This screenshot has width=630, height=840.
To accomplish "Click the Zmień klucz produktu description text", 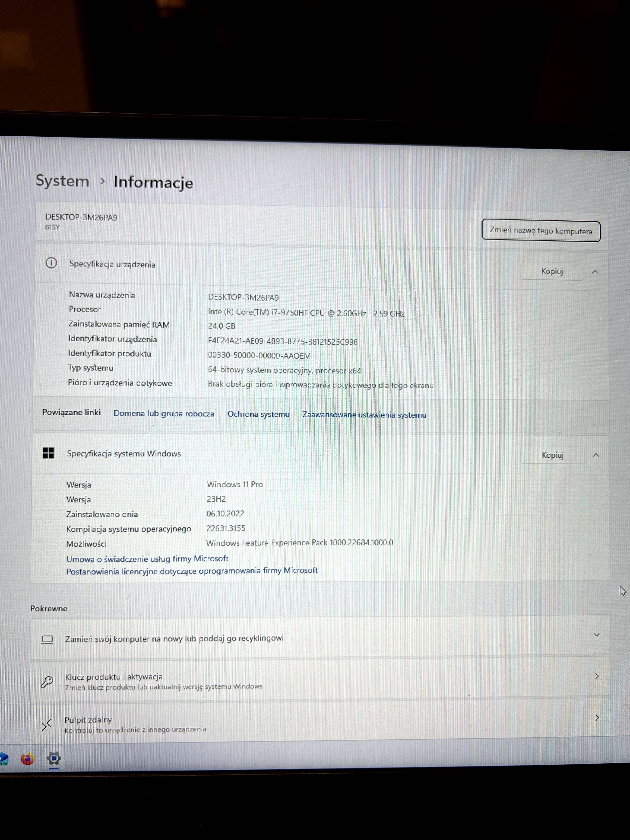I will [x=163, y=687].
